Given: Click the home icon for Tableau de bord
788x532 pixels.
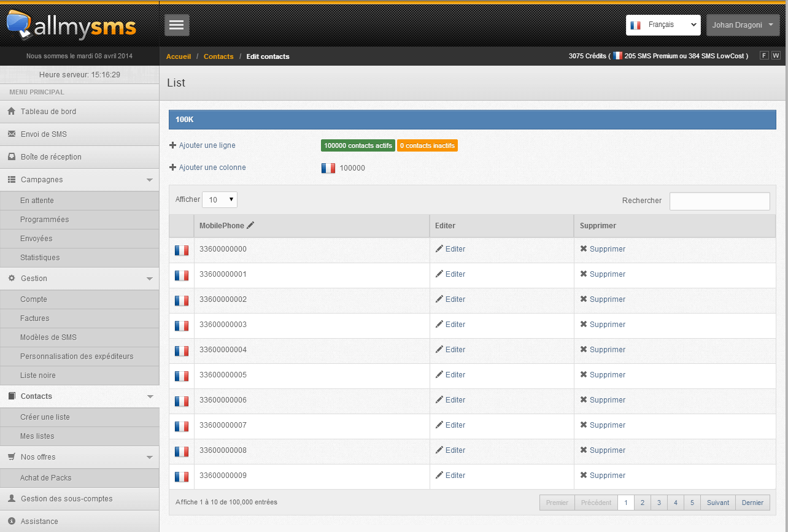Looking at the screenshot, I should click(11, 112).
